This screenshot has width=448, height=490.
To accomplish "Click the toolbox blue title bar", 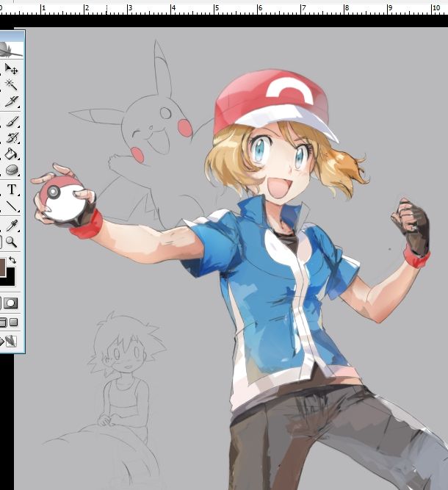I will tap(12, 36).
